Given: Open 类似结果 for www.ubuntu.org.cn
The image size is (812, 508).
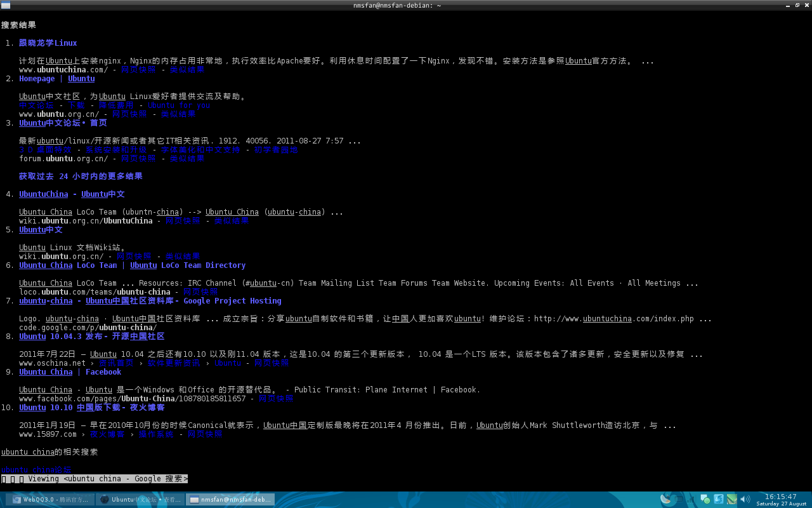Looking at the screenshot, I should [x=178, y=114].
